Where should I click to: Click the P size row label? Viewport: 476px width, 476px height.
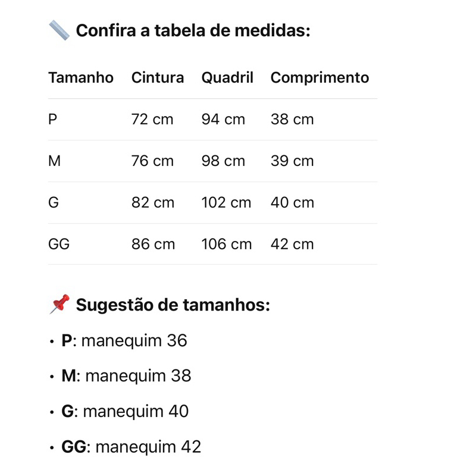(53, 120)
